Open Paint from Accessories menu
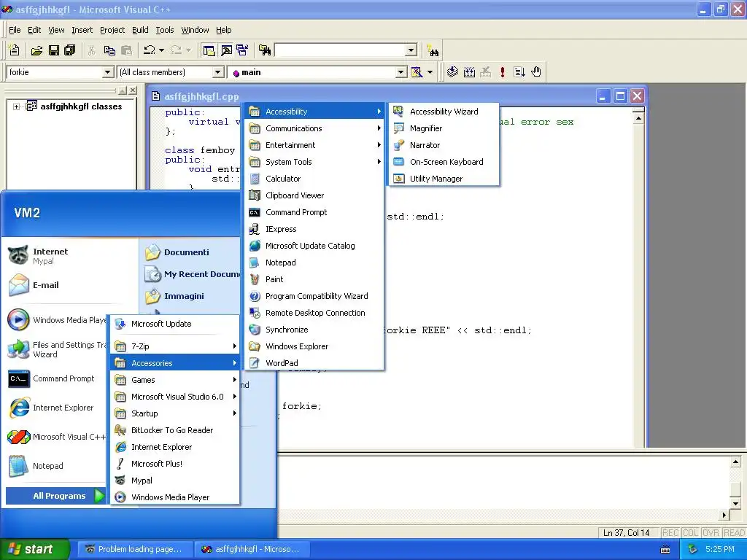Image resolution: width=747 pixels, height=560 pixels. (x=314, y=279)
